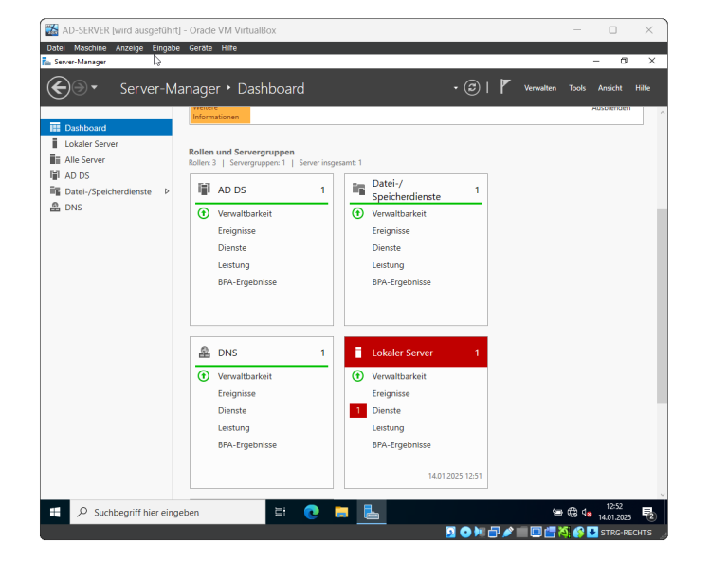Open the DNS tile header

point(262,353)
